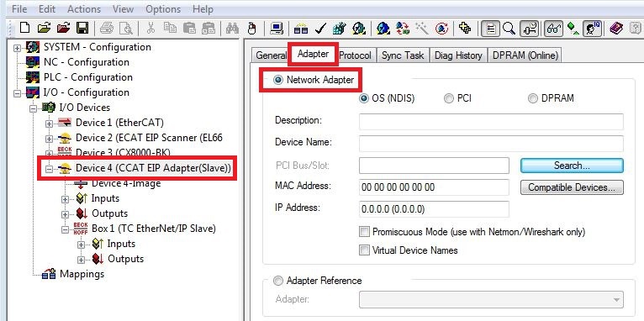The width and height of the screenshot is (644, 321).
Task: Click the yellow Open folder toolbar icon
Action: 44,28
